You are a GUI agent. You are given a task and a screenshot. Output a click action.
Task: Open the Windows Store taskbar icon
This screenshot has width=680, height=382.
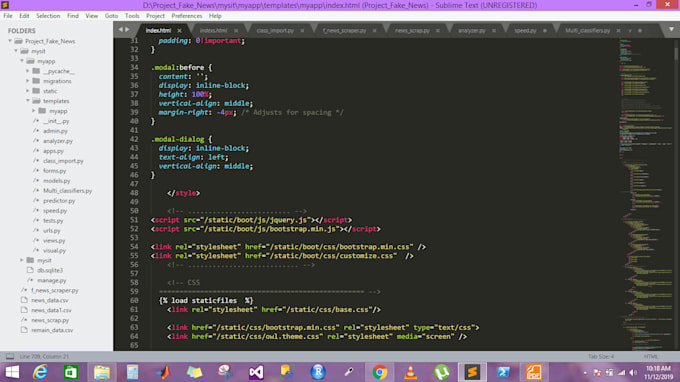[x=71, y=372]
